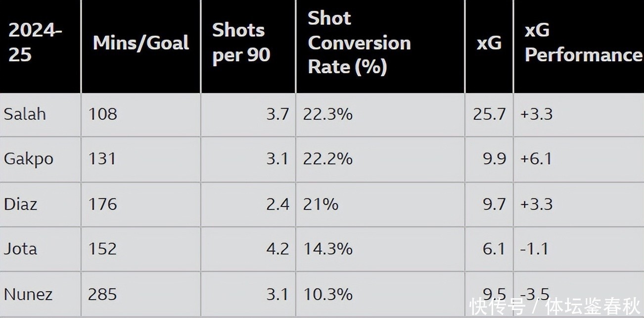Select the Salah row name cell
The height and width of the screenshot is (318, 644).
click(25, 114)
